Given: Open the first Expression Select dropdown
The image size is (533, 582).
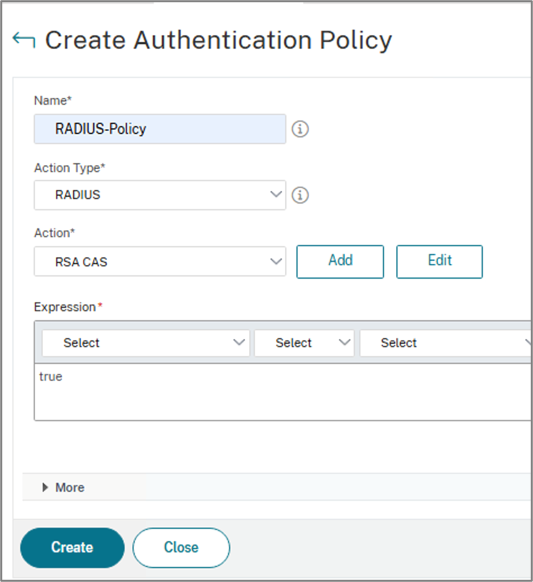Looking at the screenshot, I should coord(146,343).
